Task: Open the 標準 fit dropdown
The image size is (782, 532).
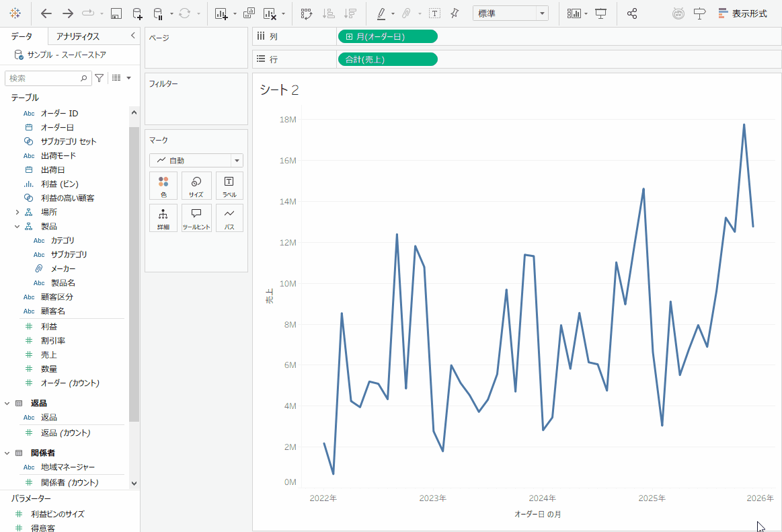Action: point(510,13)
